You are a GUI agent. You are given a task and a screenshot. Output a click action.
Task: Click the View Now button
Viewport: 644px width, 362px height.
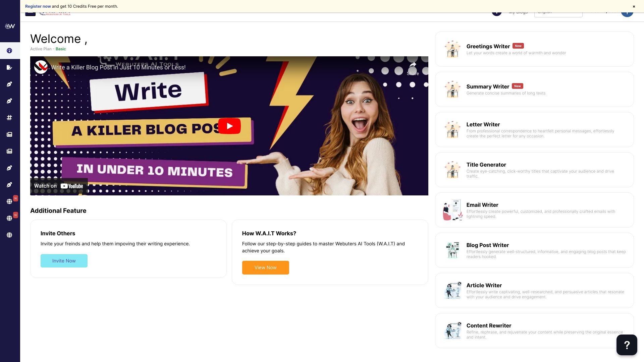(266, 267)
